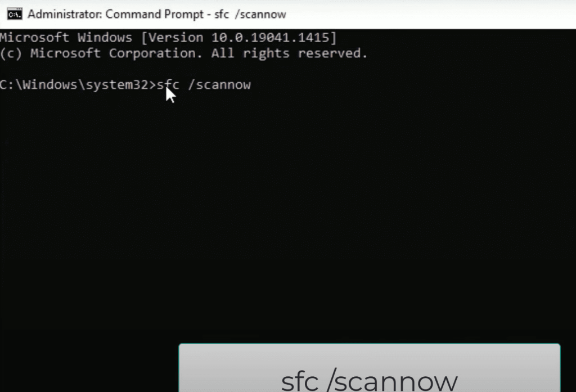The image size is (576, 392).
Task: Click the "Administrator:" word in the title bar
Action: (x=65, y=14)
